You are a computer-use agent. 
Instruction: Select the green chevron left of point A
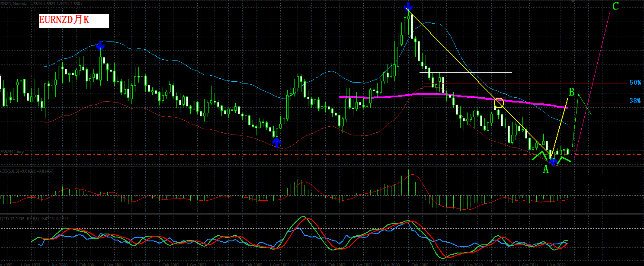(x=540, y=155)
